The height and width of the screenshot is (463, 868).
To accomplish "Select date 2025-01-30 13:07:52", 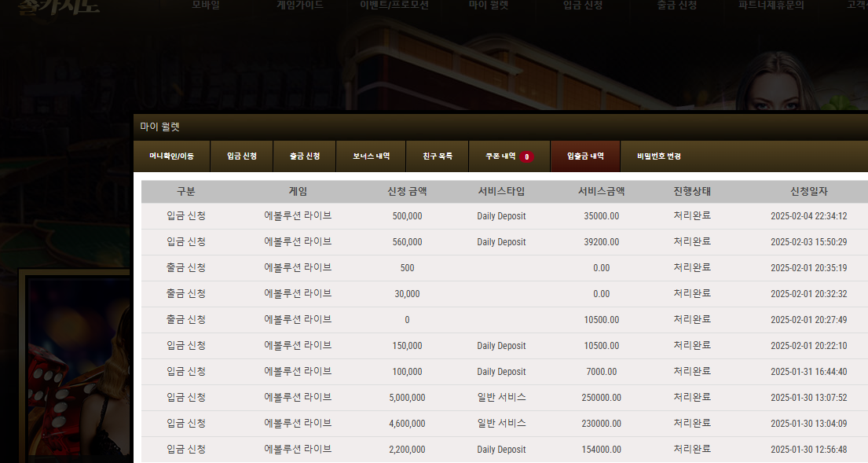I will [809, 398].
